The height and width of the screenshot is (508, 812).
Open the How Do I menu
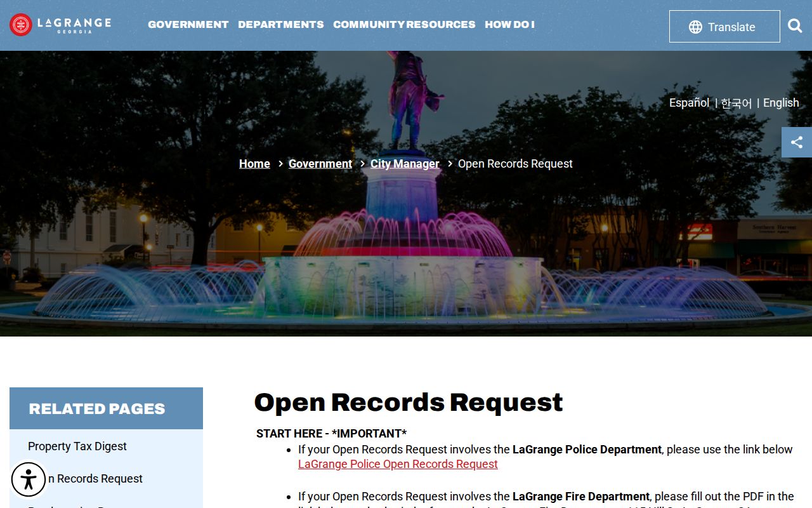click(x=509, y=25)
